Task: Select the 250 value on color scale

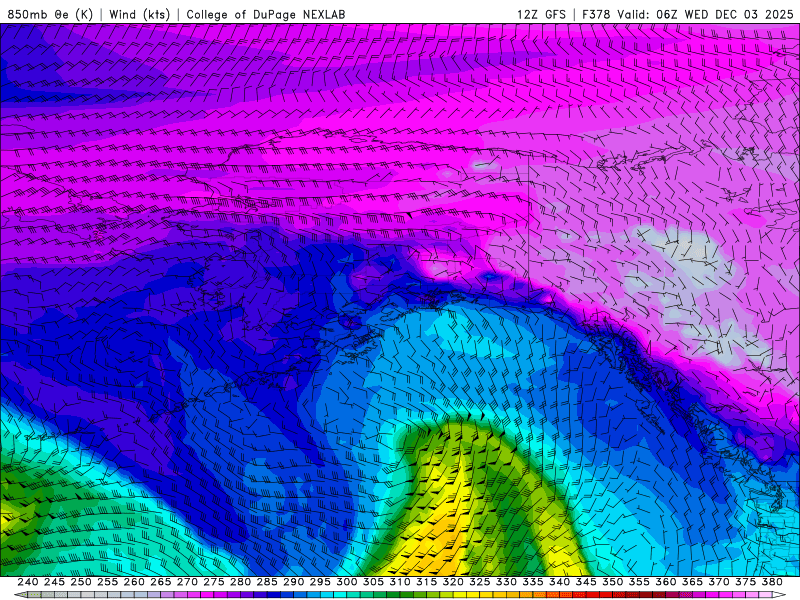Action: 81,582
